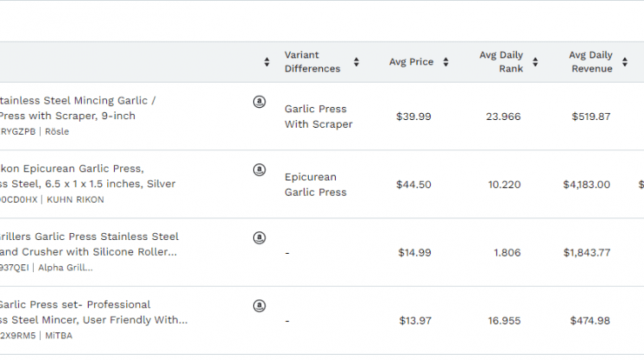Select the Garlic Press With Scraper variant cell

[319, 117]
